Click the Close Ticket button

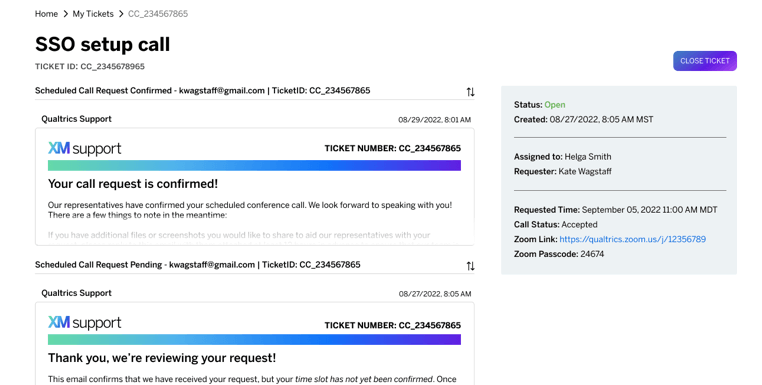pos(705,61)
